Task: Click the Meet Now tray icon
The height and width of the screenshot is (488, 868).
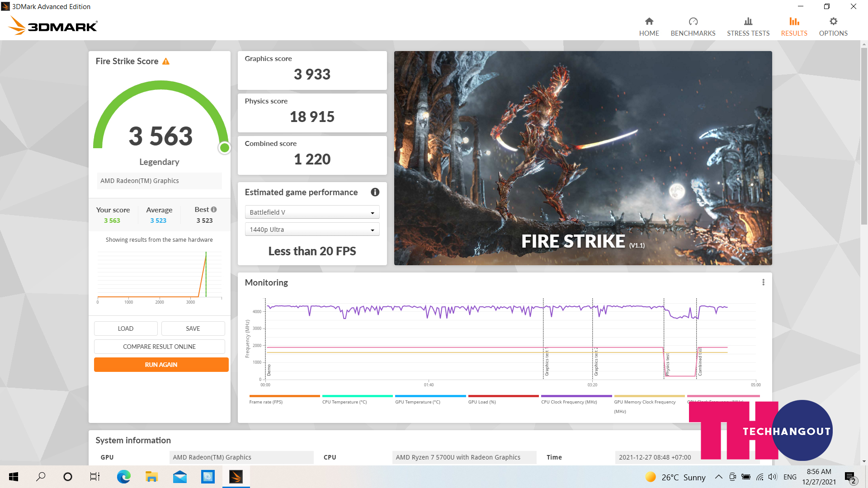Action: click(732, 477)
